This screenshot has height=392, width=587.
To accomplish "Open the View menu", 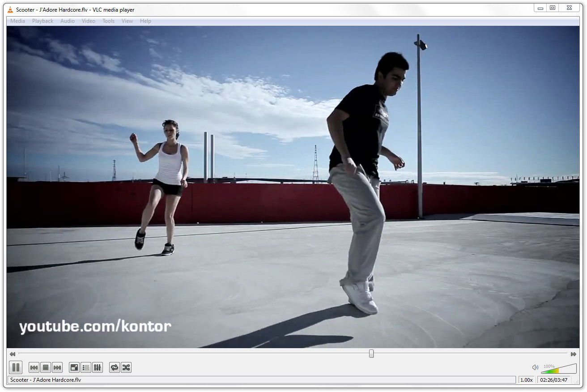I will point(128,21).
